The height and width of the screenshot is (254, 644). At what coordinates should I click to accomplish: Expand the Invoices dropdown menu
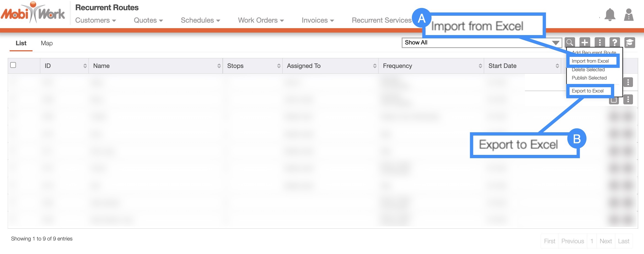[x=318, y=20]
